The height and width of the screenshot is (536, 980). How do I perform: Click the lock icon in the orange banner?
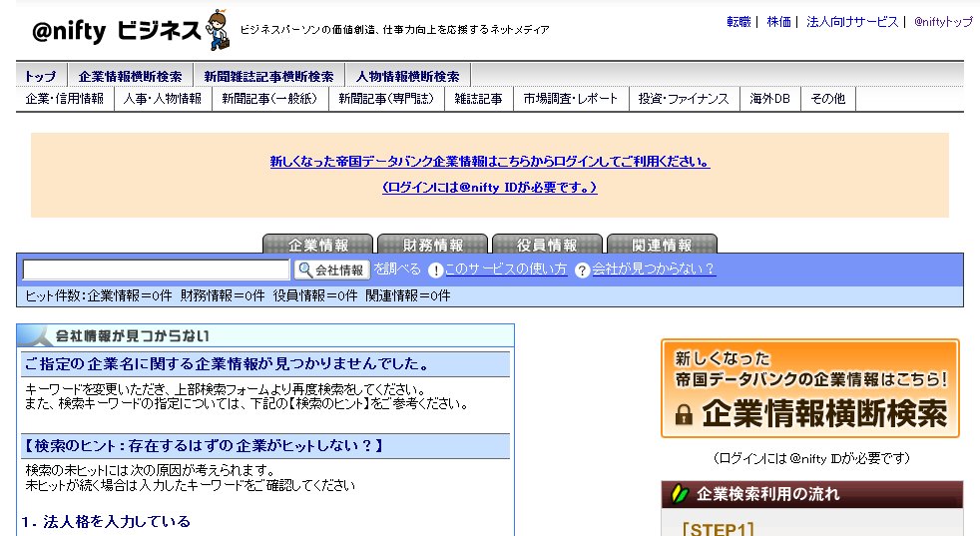[x=684, y=414]
